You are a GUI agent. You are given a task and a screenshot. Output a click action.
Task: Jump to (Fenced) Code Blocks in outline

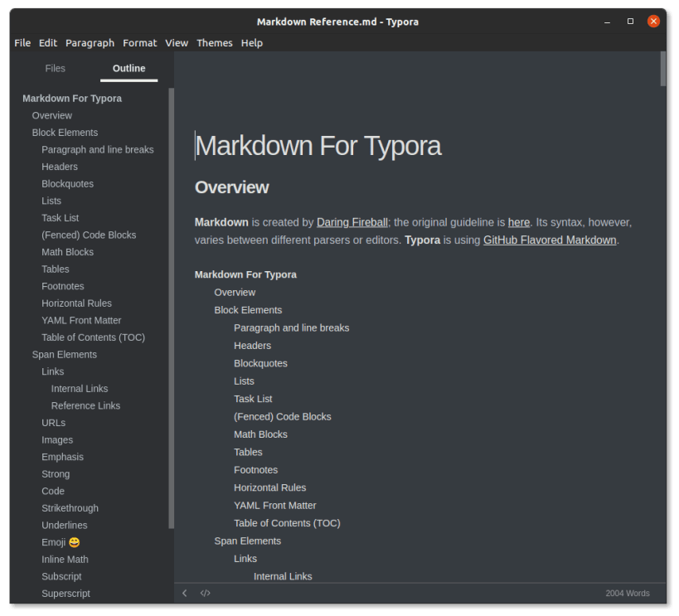(x=89, y=235)
